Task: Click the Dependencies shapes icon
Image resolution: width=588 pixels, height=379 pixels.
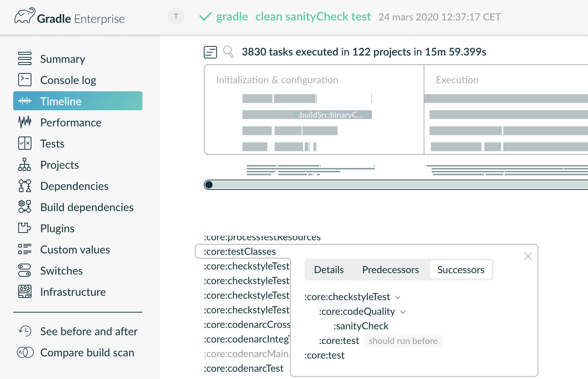Action: point(25,185)
